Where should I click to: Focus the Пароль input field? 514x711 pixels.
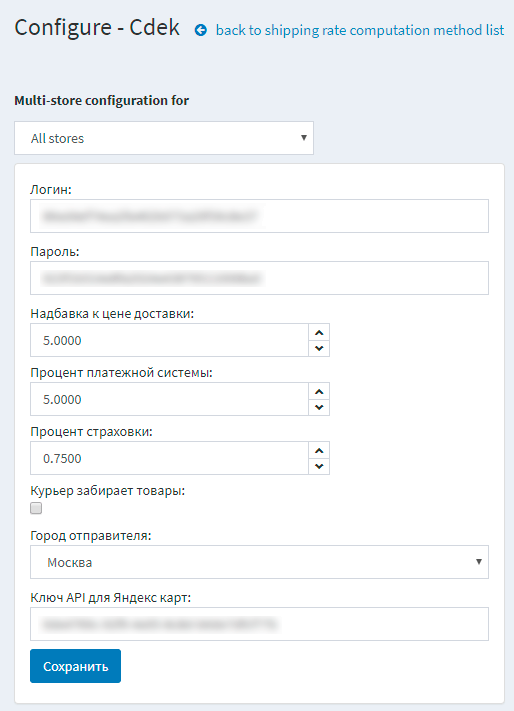(259, 278)
